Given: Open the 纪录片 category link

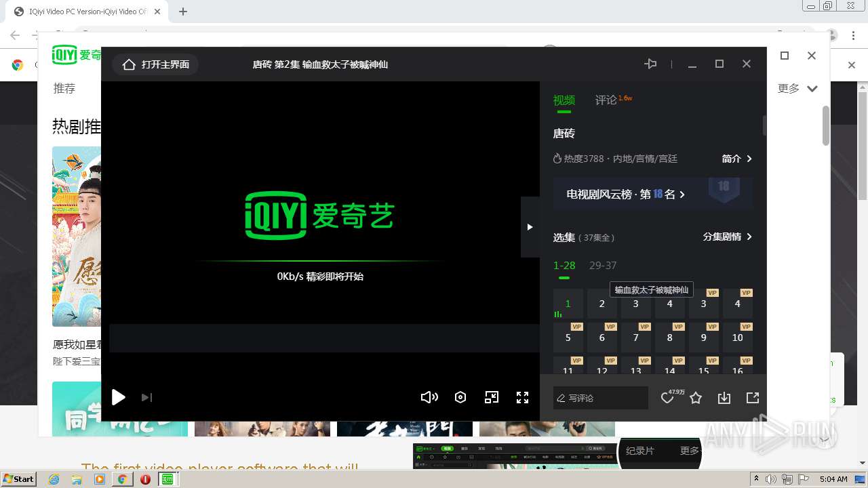Looking at the screenshot, I should pyautogui.click(x=639, y=451).
